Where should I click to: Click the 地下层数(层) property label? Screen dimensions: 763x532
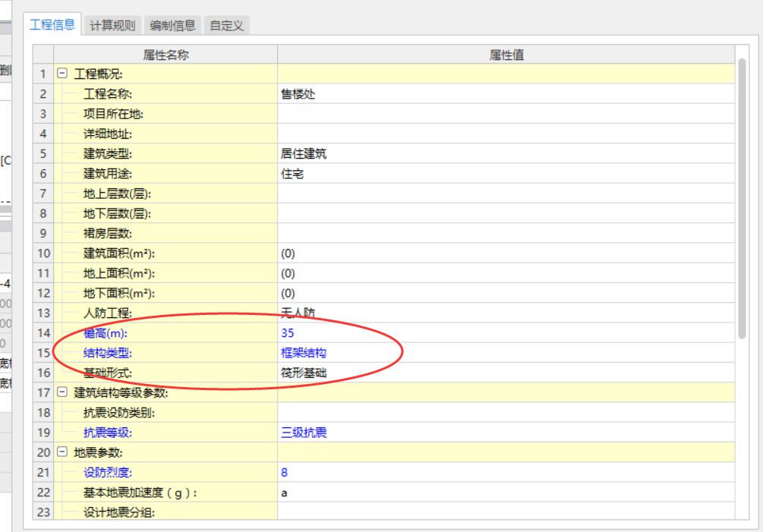click(117, 213)
